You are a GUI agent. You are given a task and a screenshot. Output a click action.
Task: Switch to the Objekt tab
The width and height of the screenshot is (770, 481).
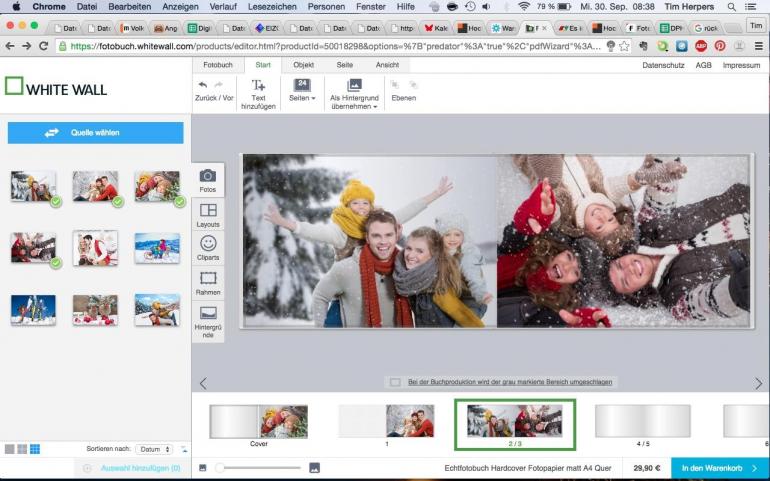pos(303,65)
